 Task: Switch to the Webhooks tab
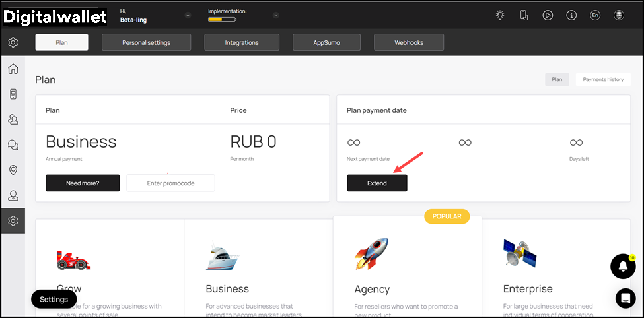click(409, 43)
